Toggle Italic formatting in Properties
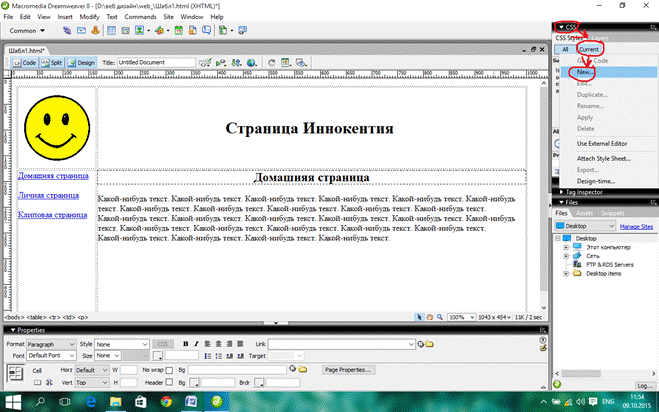The image size is (659, 412). tap(196, 344)
